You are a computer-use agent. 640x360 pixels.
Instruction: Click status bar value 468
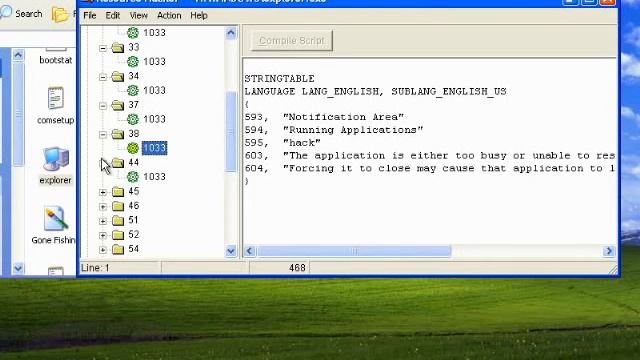[x=297, y=268]
